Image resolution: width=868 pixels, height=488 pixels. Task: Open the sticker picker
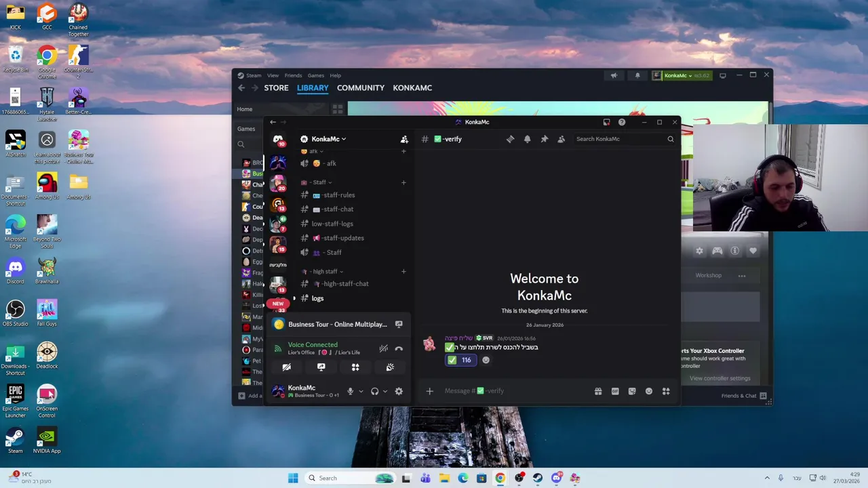(x=632, y=391)
